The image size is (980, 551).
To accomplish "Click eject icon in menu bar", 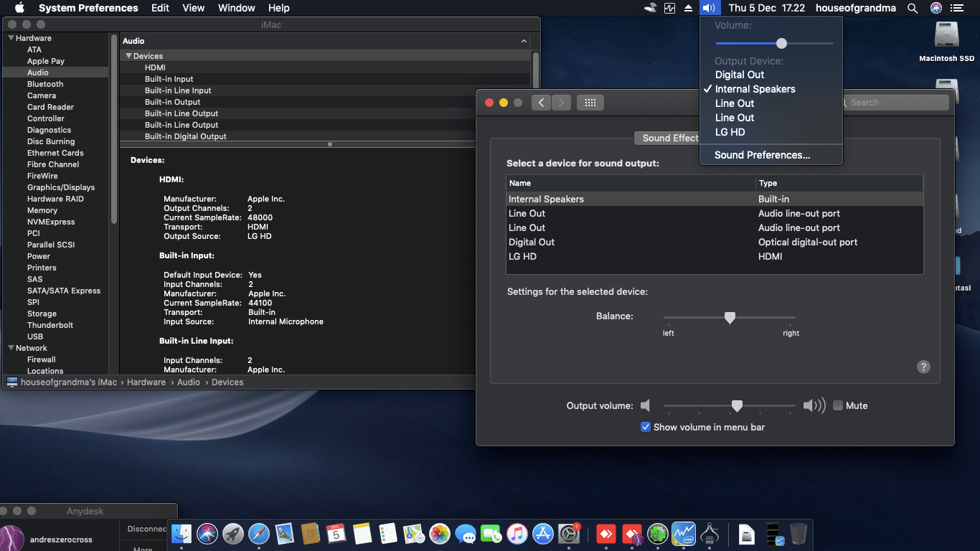I will tap(688, 8).
